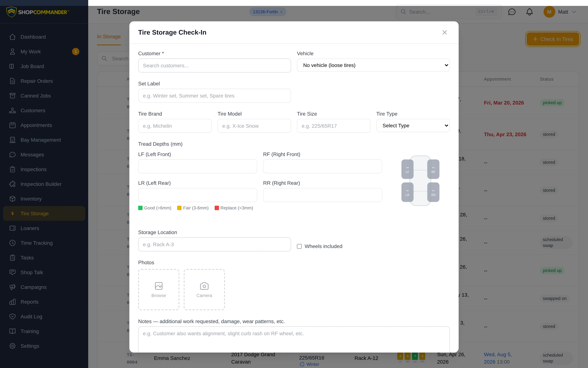Click Wed, Aug 5, 2026 appointment link
588x368 pixels.
(498, 358)
